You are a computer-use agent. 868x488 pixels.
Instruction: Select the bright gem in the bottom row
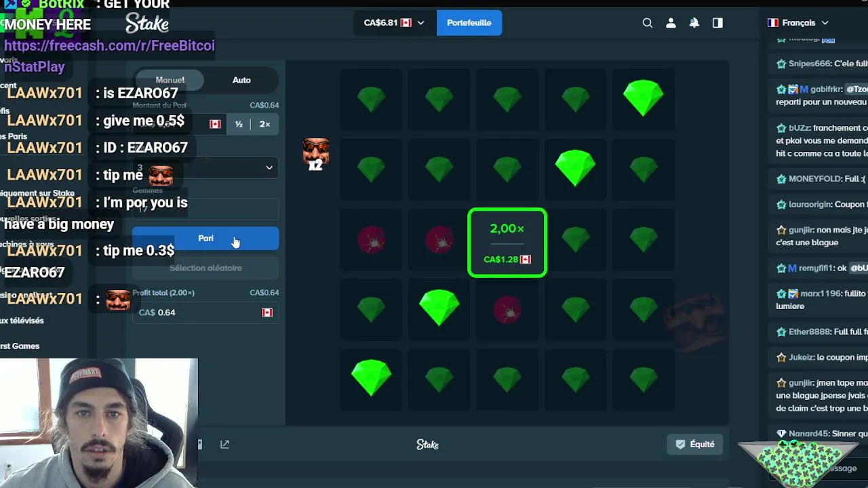point(372,378)
